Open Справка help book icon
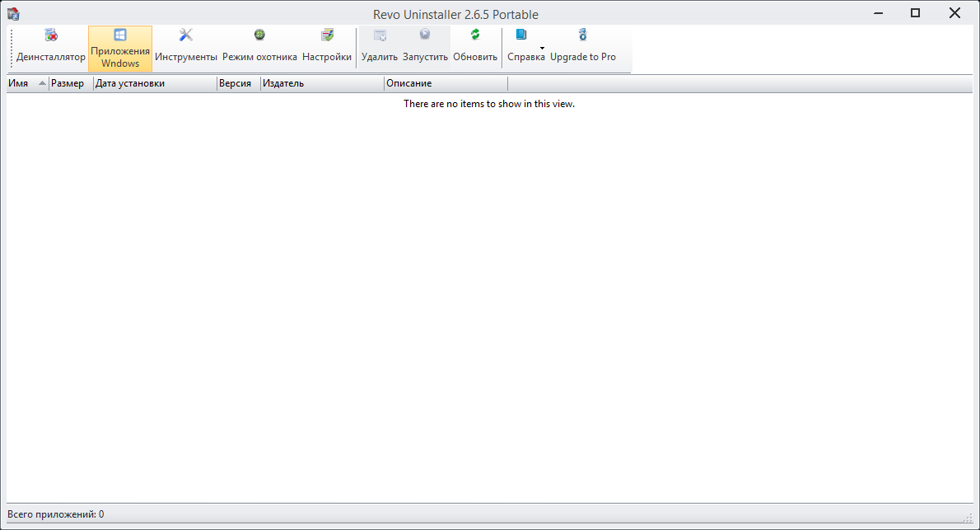 (x=521, y=35)
